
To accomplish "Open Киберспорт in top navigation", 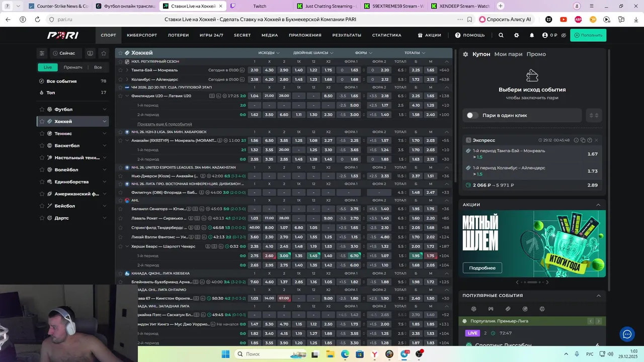I will pos(142,35).
